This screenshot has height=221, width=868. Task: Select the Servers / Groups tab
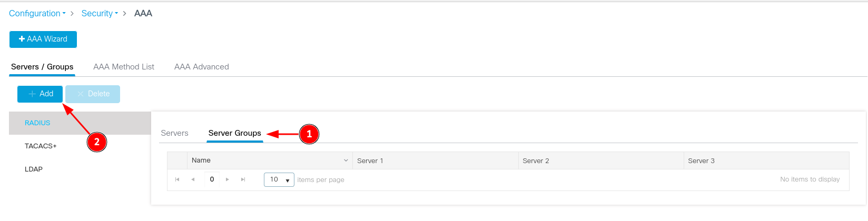(42, 67)
